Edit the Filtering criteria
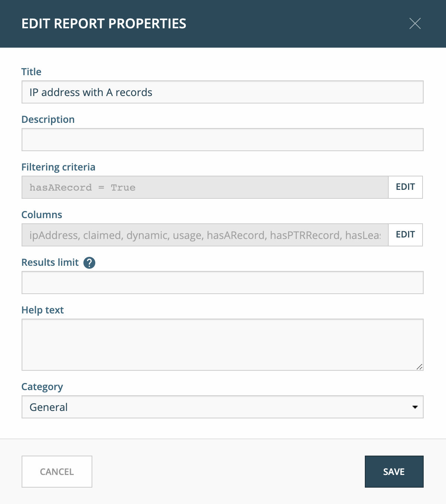 [405, 187]
